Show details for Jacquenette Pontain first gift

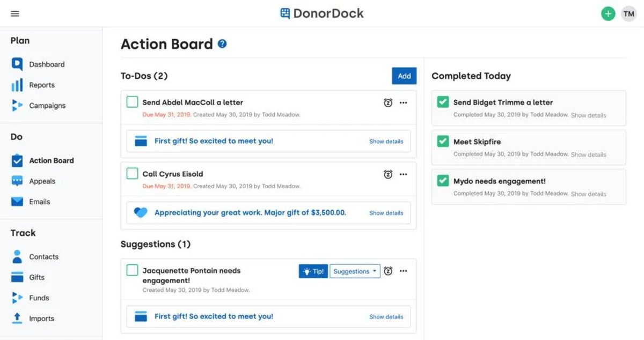pos(386,317)
